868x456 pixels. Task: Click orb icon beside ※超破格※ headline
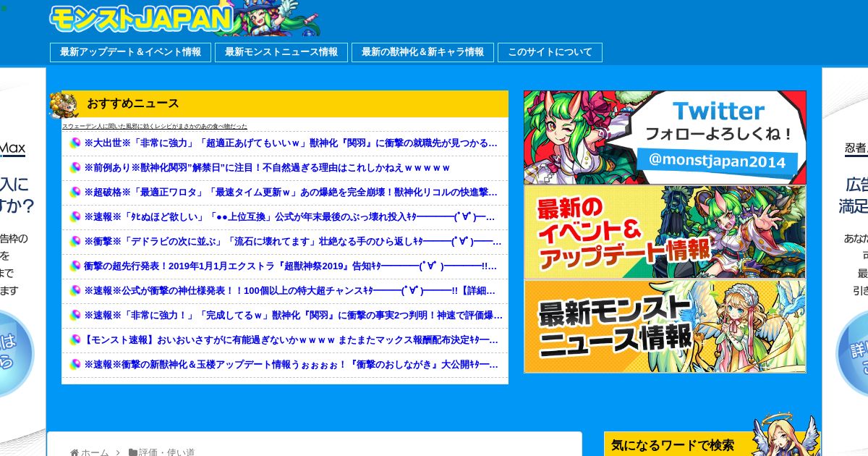(75, 193)
